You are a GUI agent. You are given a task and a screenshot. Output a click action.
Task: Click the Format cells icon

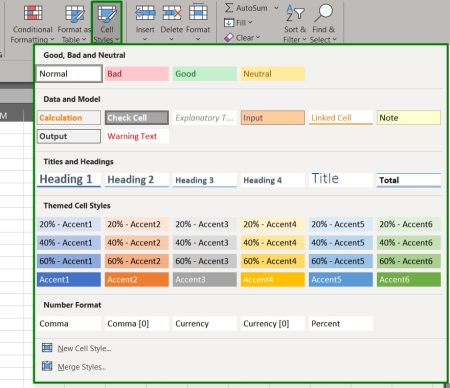pos(198,13)
